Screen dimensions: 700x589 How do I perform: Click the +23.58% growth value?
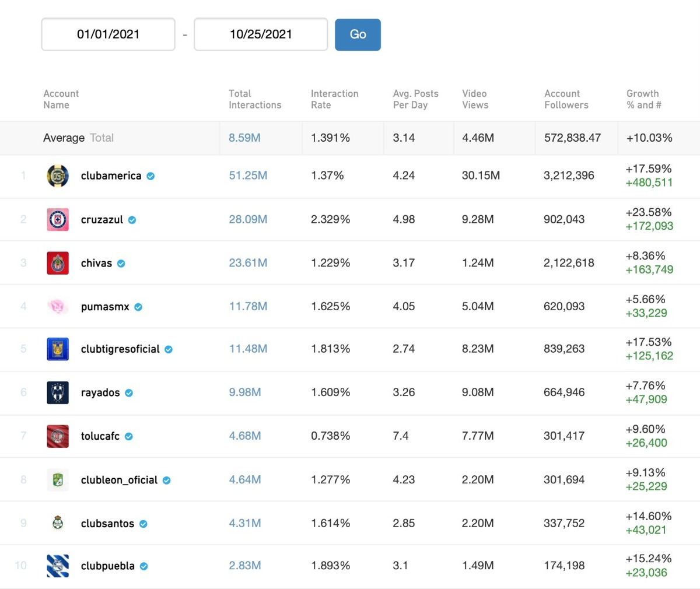[x=649, y=212]
